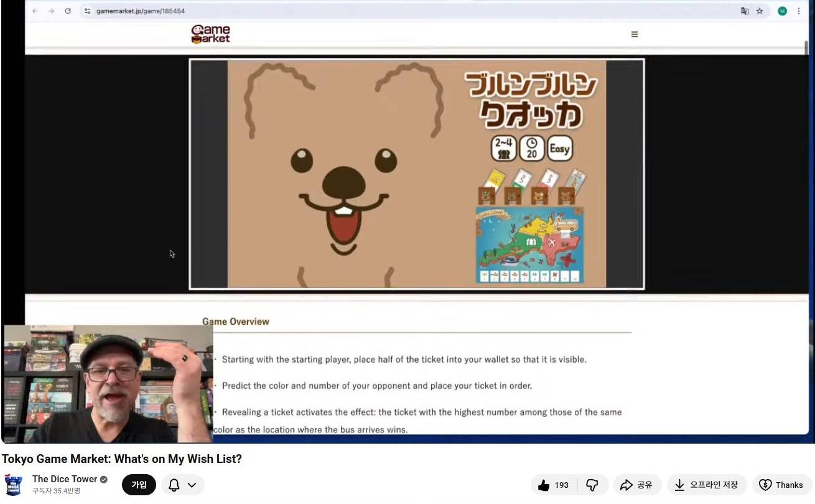This screenshot has width=815, height=504.
Task: Dislike the video with thumbs down
Action: click(x=592, y=485)
